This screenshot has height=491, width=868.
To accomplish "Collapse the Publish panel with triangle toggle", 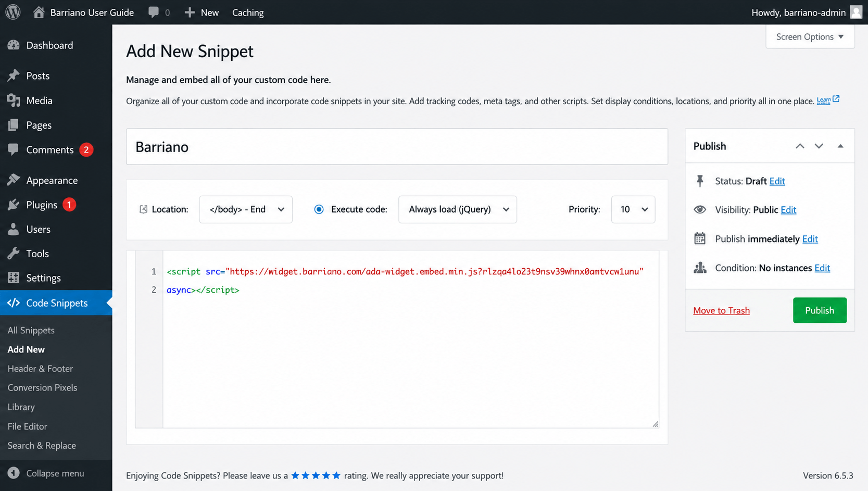I will pyautogui.click(x=840, y=146).
